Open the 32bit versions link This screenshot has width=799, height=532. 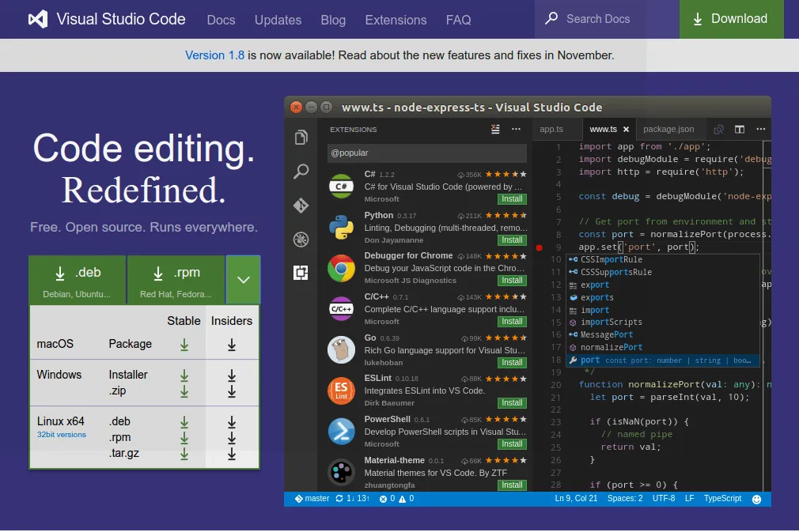pos(61,435)
